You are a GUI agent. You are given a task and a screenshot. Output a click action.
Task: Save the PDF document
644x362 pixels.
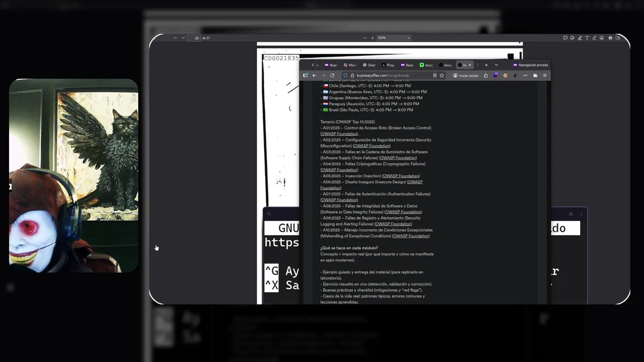(618, 38)
